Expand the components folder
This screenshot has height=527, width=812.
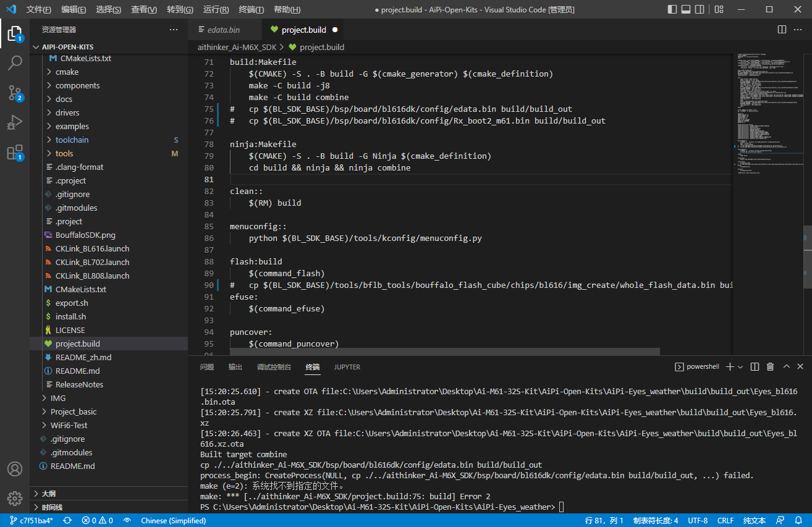[109, 85]
